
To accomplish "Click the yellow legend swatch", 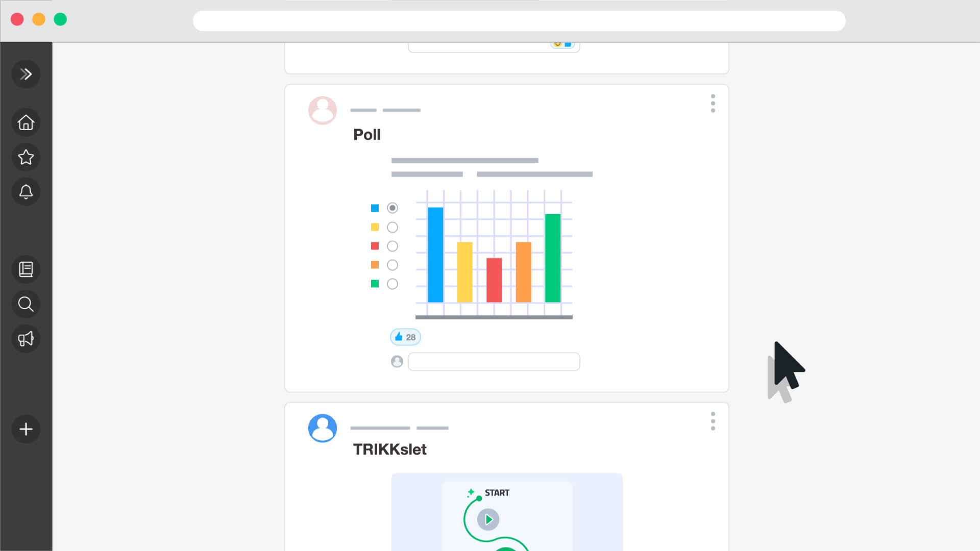I will click(375, 227).
